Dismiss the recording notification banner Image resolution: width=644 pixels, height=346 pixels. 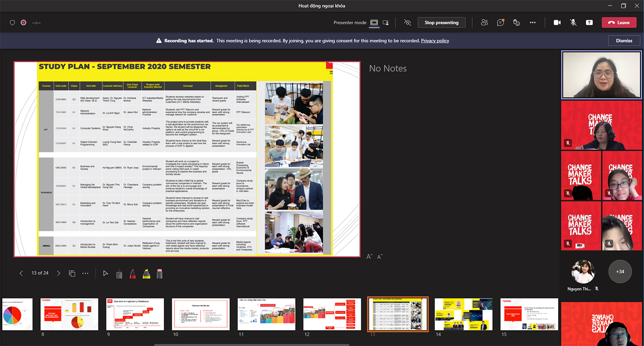pos(624,41)
